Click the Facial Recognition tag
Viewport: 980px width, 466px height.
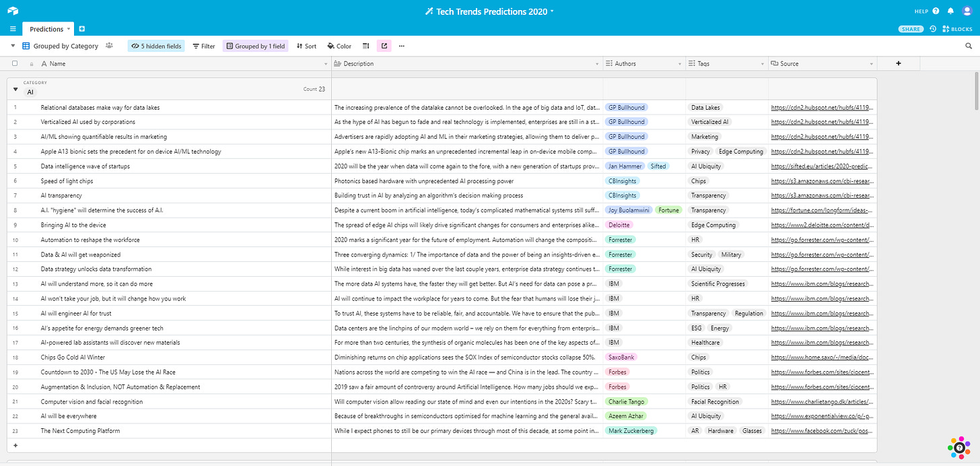(714, 401)
